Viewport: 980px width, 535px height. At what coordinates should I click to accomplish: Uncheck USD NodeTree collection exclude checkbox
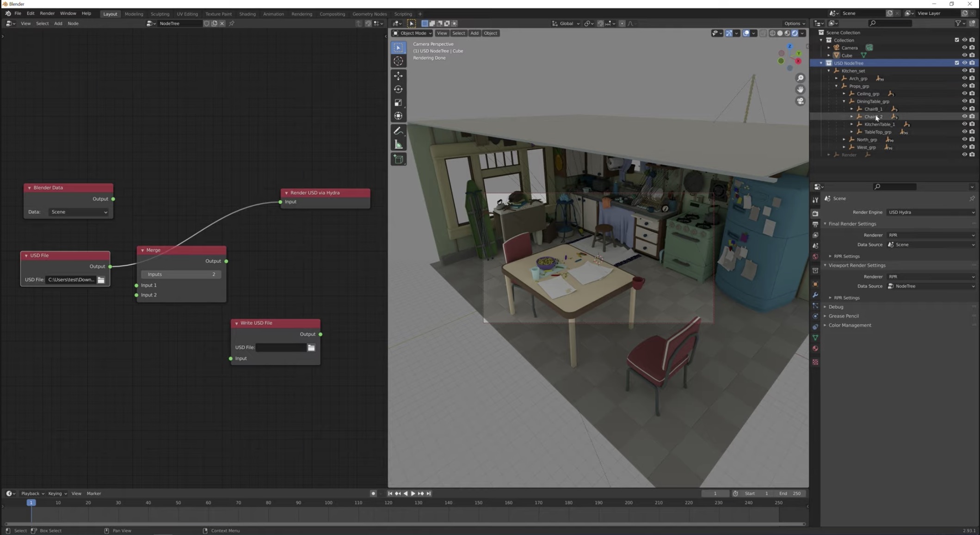tap(956, 63)
